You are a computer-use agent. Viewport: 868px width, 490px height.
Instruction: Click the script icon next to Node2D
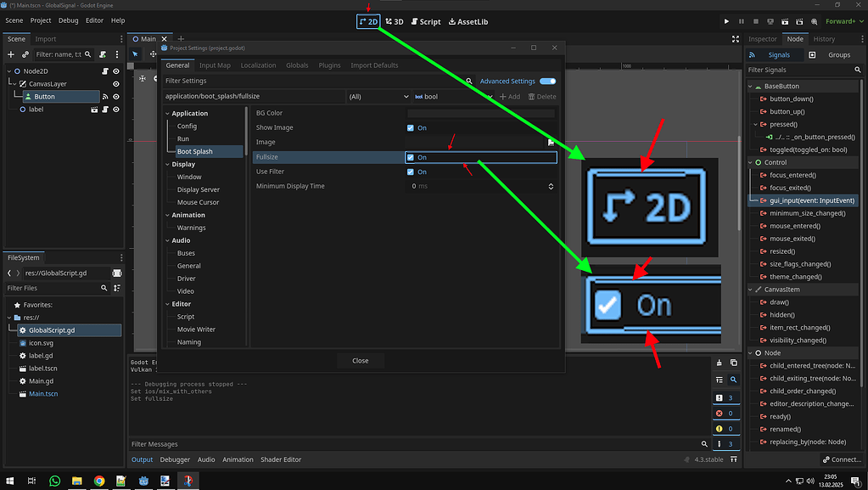coord(106,72)
